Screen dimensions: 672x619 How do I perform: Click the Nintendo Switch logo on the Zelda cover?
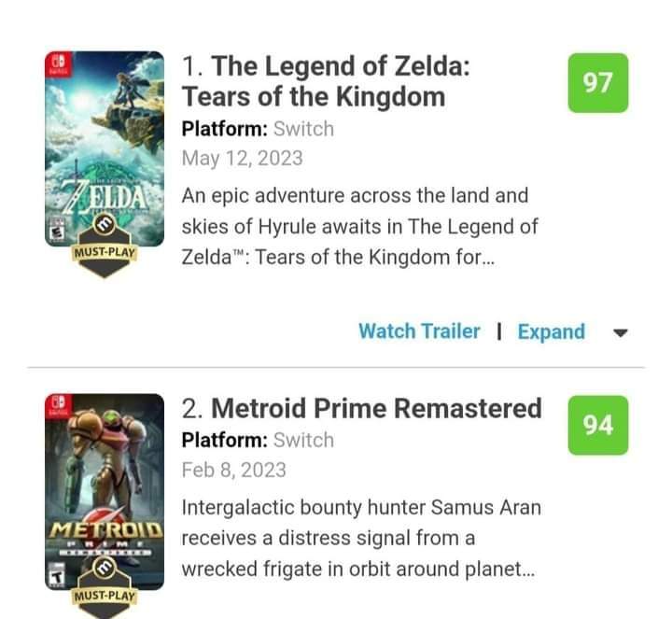point(58,64)
